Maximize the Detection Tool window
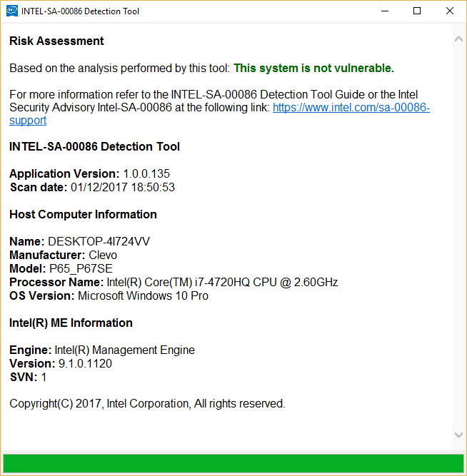This screenshot has width=467, height=476. [x=417, y=11]
